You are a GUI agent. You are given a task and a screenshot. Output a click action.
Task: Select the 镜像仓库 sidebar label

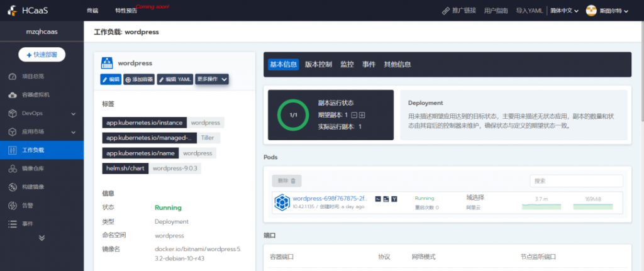point(33,169)
